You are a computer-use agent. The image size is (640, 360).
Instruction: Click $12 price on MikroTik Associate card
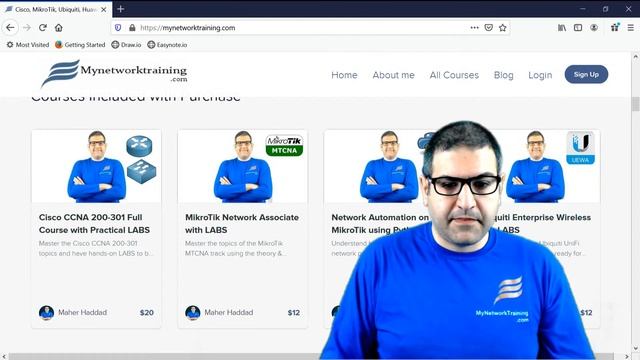293,313
